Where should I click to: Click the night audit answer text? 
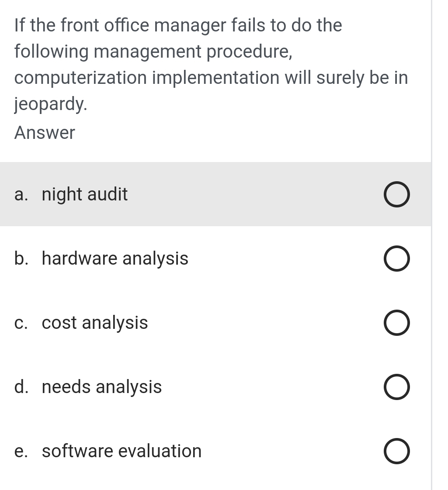(84, 194)
